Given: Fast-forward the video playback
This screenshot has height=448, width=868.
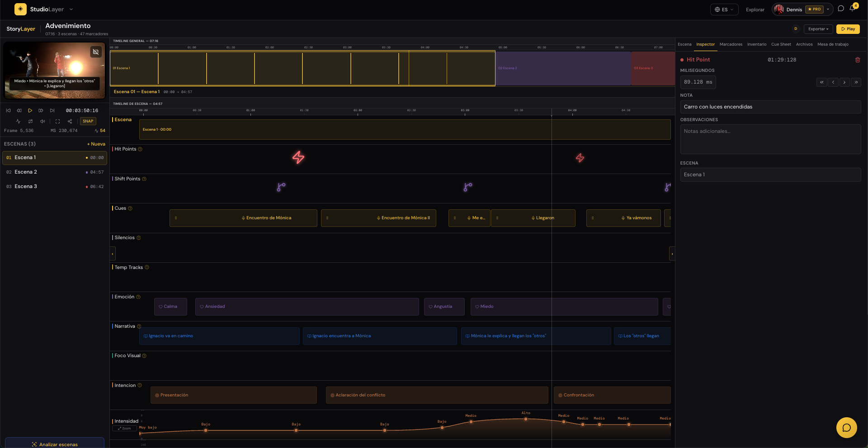Looking at the screenshot, I should (41, 110).
